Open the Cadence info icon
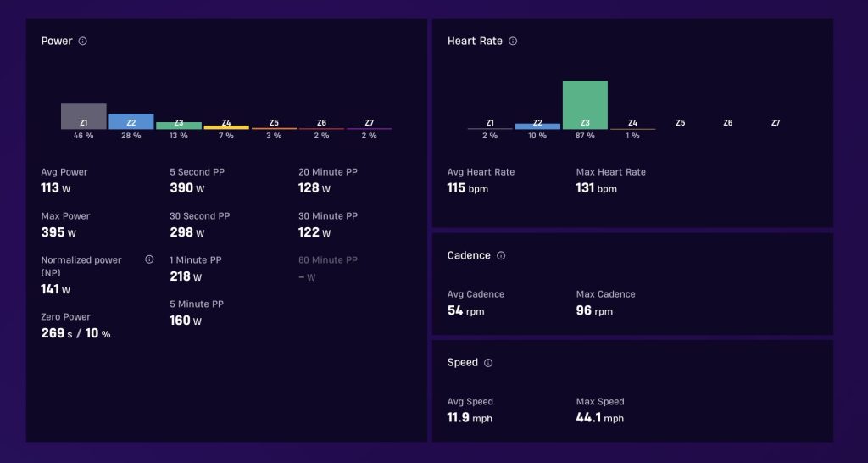 click(x=501, y=255)
